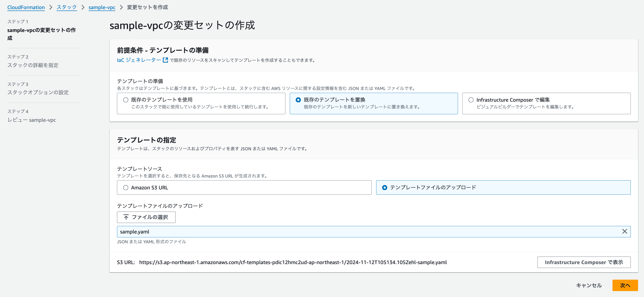This screenshot has width=644, height=297.
Task: Clear the sample.yaml file with X icon
Action: pyautogui.click(x=624, y=231)
